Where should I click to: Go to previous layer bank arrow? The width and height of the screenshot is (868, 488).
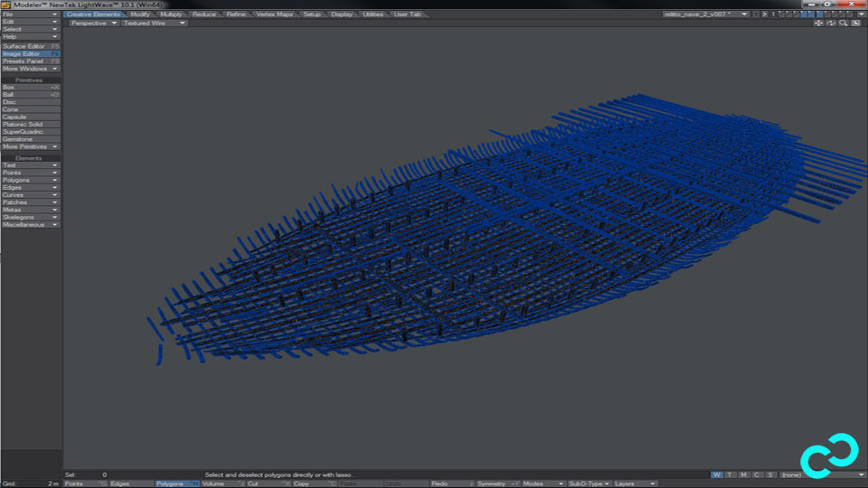(x=756, y=14)
